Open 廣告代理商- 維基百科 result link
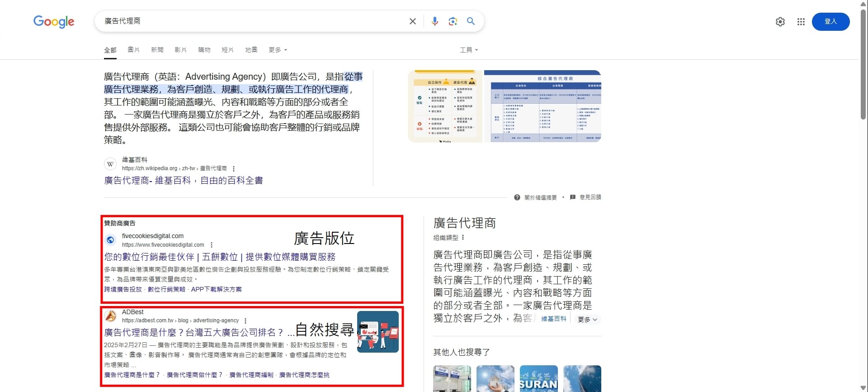The width and height of the screenshot is (868, 392). (184, 181)
